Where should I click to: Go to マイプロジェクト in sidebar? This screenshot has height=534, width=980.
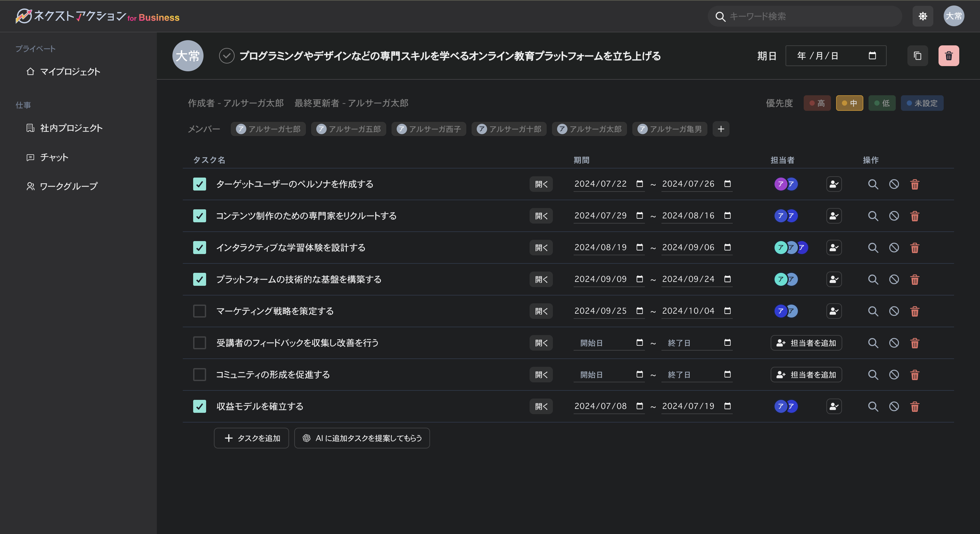click(x=63, y=72)
